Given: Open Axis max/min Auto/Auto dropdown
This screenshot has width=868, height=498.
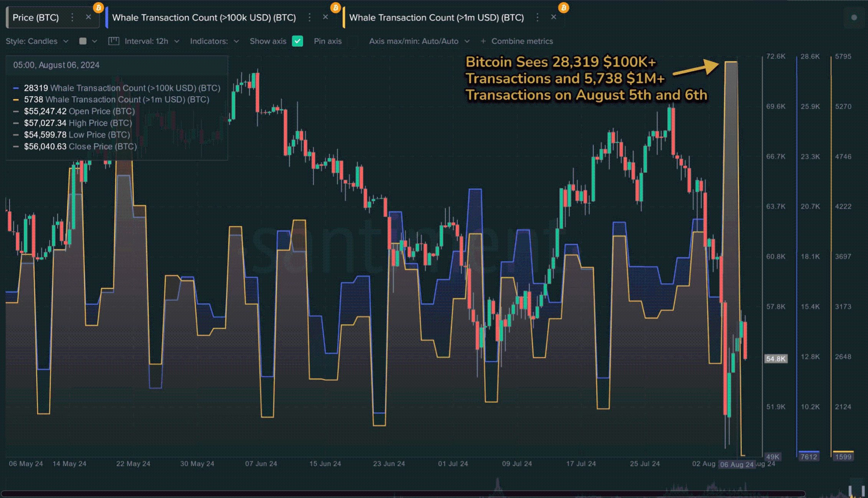Looking at the screenshot, I should click(419, 41).
